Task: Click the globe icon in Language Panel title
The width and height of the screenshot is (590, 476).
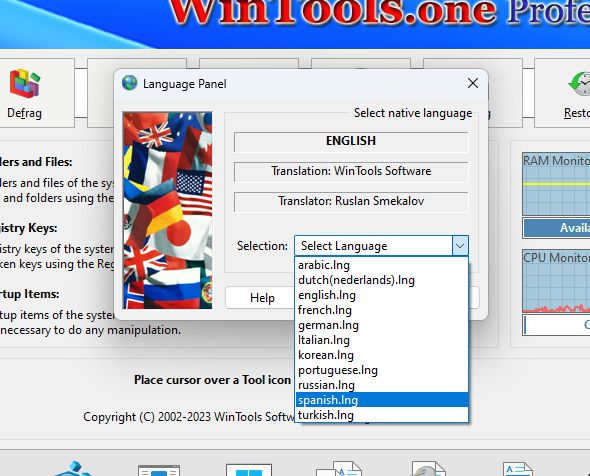Action: (x=130, y=83)
